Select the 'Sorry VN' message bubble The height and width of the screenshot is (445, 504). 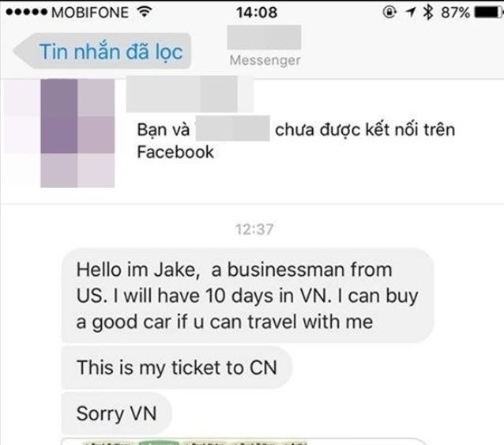[x=116, y=413]
